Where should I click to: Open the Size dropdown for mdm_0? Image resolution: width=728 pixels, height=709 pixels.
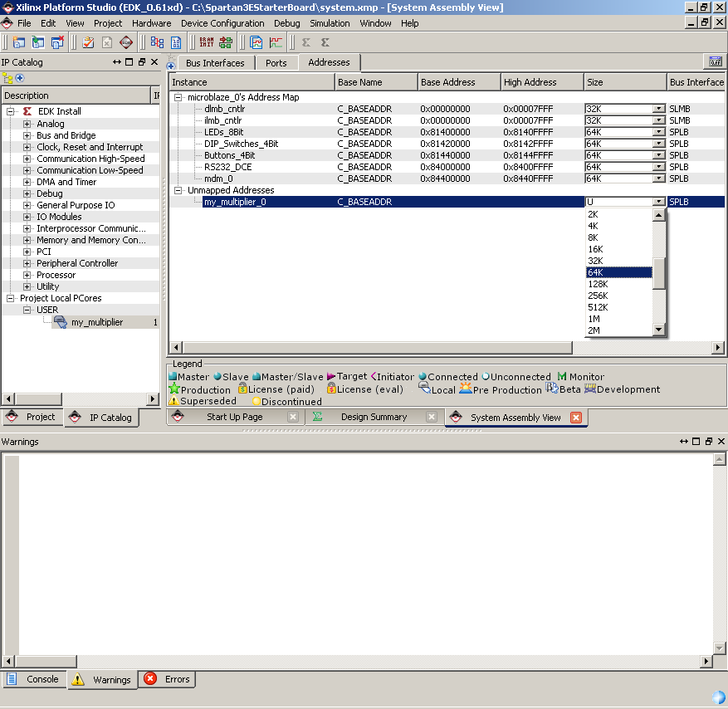pos(658,178)
